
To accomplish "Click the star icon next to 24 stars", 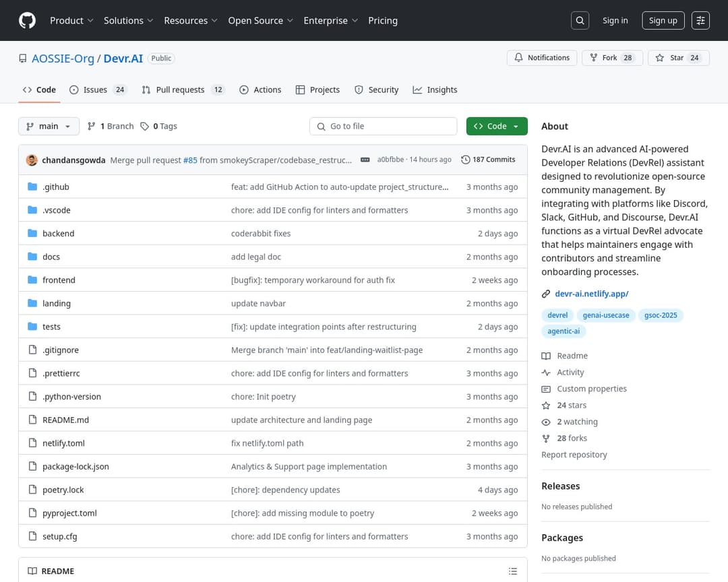I will 546,406.
